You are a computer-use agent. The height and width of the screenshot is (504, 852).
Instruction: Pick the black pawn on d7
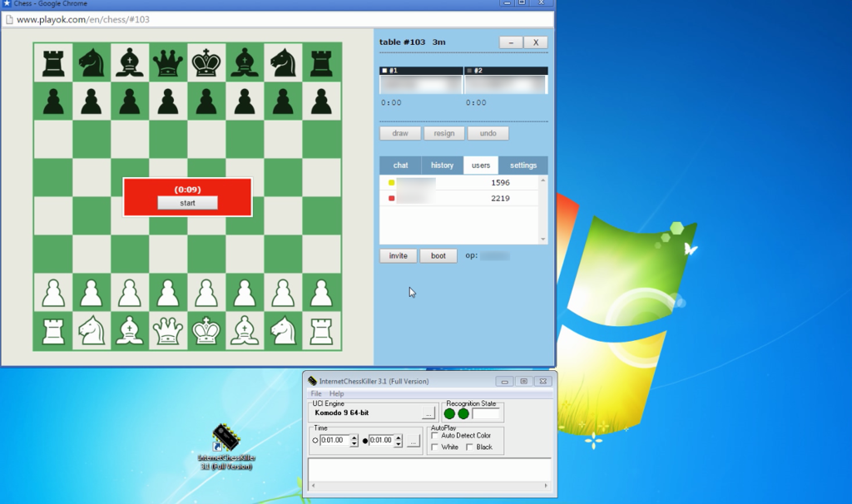tap(168, 101)
